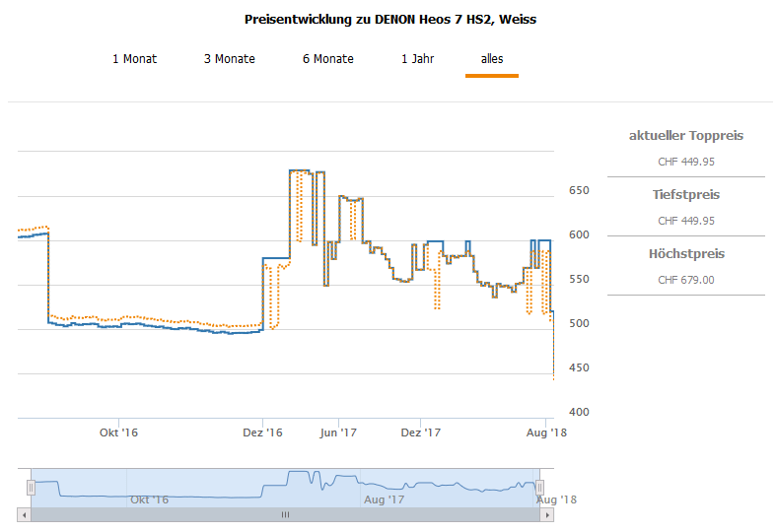Click the Dez '17 axis label
Viewport: 777px width, 532px height.
click(x=419, y=432)
